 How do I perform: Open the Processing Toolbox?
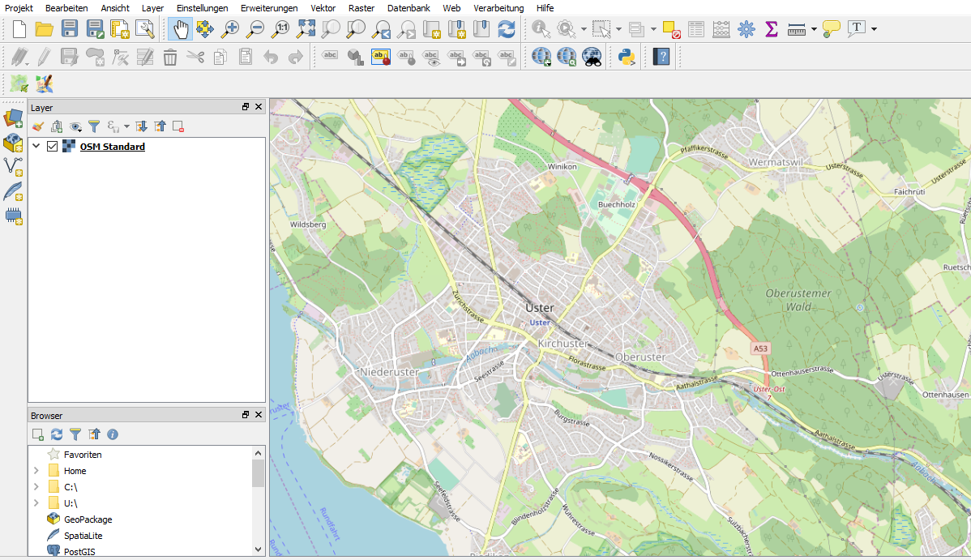746,28
